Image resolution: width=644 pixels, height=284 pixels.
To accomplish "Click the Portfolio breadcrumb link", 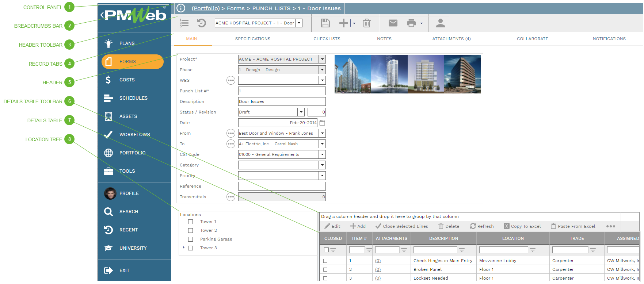I will [x=206, y=8].
